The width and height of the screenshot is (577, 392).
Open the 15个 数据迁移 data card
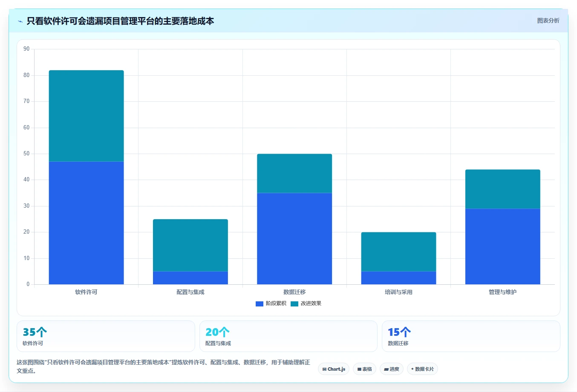coord(471,336)
